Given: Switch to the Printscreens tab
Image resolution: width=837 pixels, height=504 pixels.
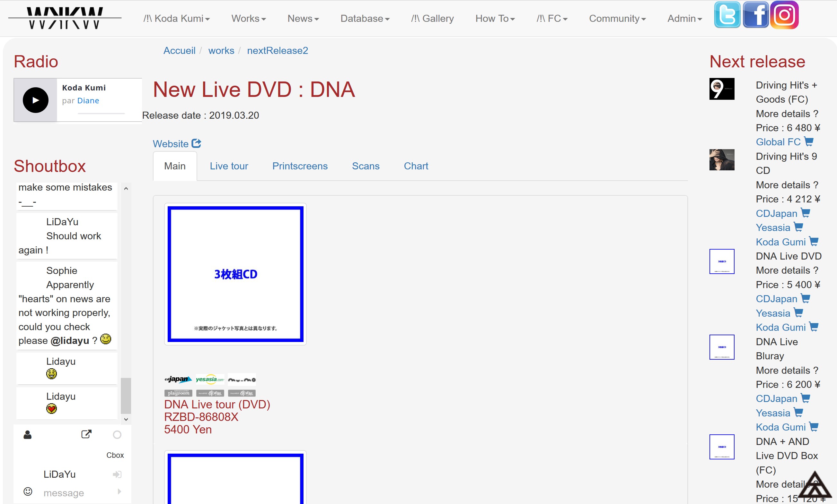Looking at the screenshot, I should [x=300, y=166].
